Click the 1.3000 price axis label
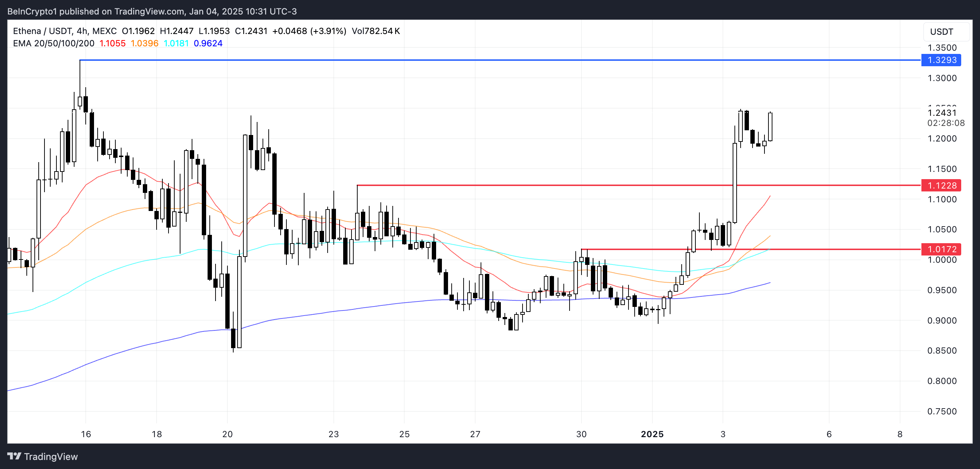Viewport: 980px width, 469px height. coord(942,78)
